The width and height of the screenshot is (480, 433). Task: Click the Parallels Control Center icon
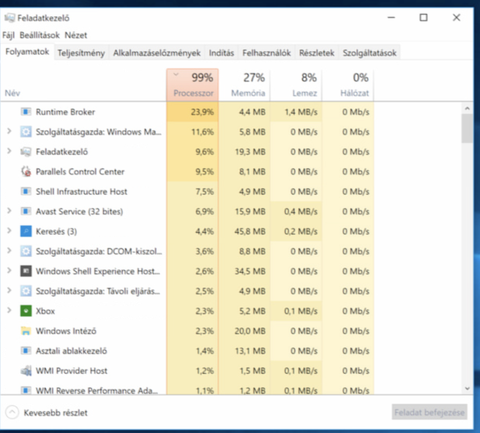tap(26, 171)
